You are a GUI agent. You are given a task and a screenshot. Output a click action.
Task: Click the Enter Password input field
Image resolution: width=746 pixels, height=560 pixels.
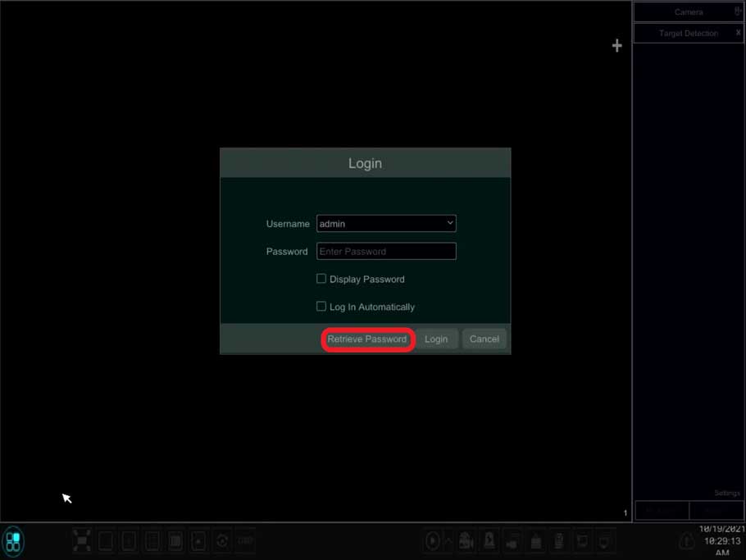pyautogui.click(x=386, y=252)
